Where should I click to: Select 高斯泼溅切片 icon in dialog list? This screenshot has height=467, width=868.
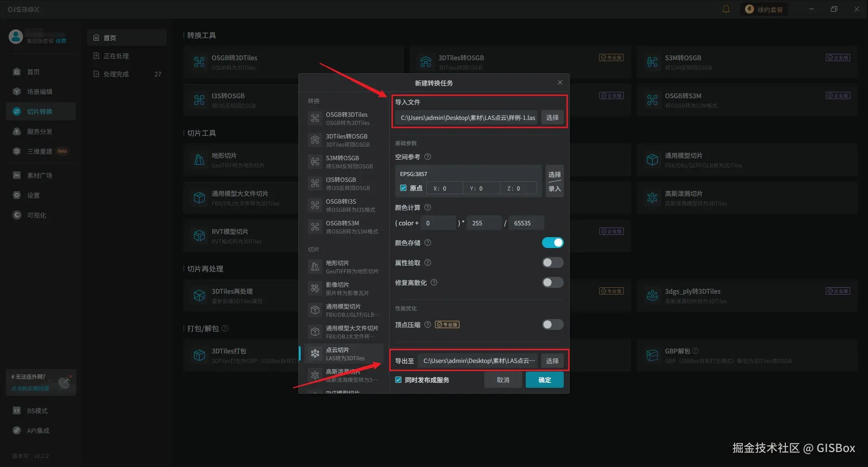tap(315, 375)
